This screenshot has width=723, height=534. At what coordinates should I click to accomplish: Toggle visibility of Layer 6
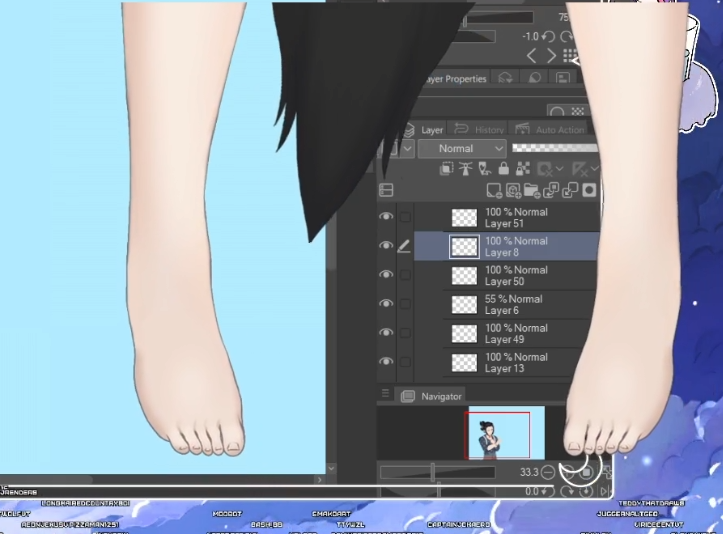click(386, 303)
